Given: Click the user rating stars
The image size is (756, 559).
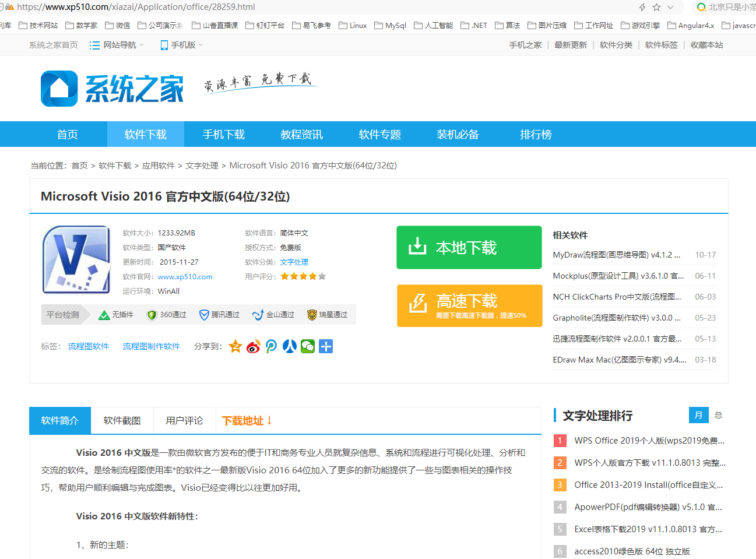Looking at the screenshot, I should (x=303, y=276).
